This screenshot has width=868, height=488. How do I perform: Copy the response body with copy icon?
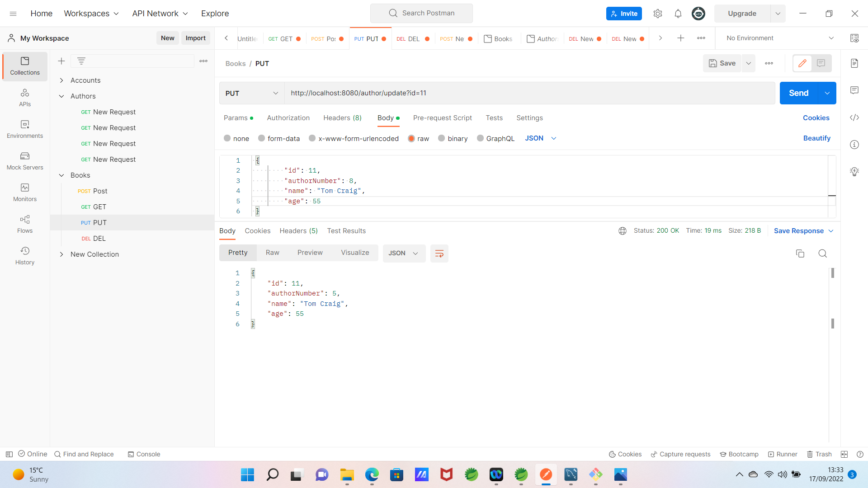click(x=800, y=253)
